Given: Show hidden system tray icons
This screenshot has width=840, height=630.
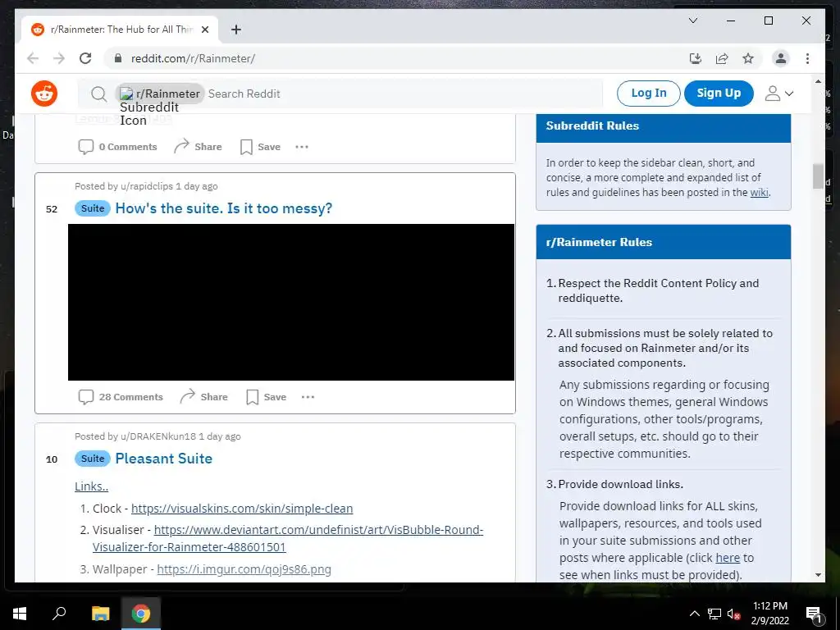Looking at the screenshot, I should (x=694, y=614).
